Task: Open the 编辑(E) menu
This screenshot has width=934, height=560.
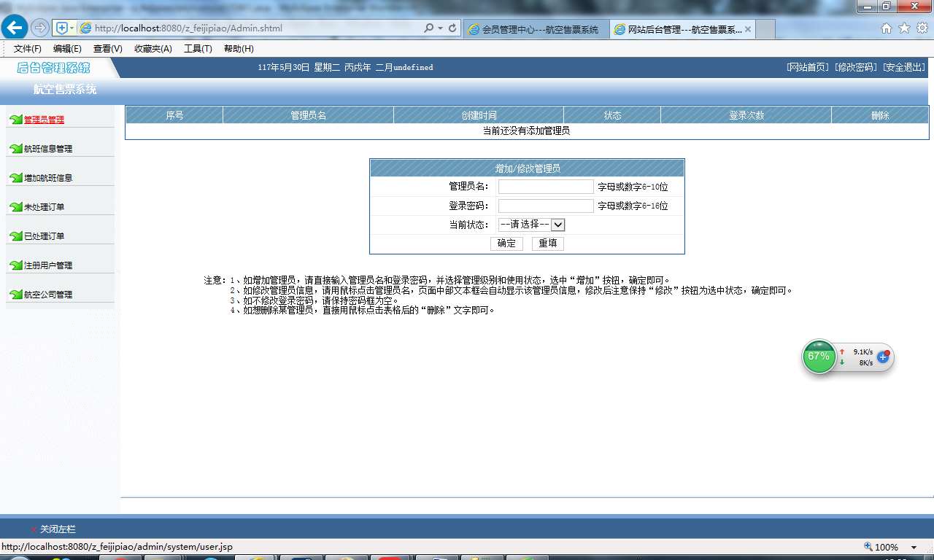Action: (67, 49)
